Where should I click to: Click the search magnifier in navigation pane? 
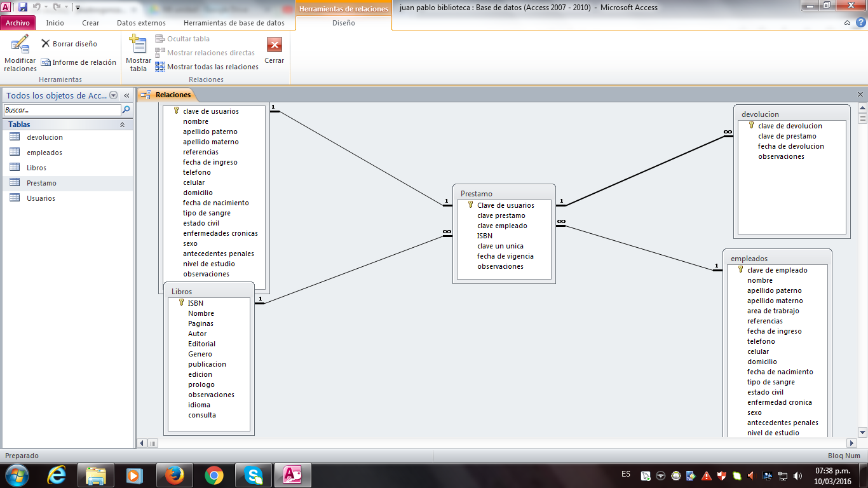point(126,110)
